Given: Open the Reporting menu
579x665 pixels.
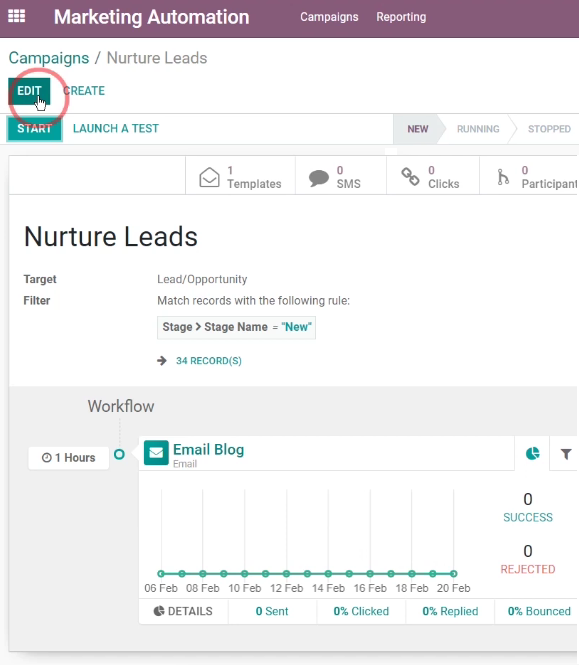Looking at the screenshot, I should pyautogui.click(x=401, y=17).
